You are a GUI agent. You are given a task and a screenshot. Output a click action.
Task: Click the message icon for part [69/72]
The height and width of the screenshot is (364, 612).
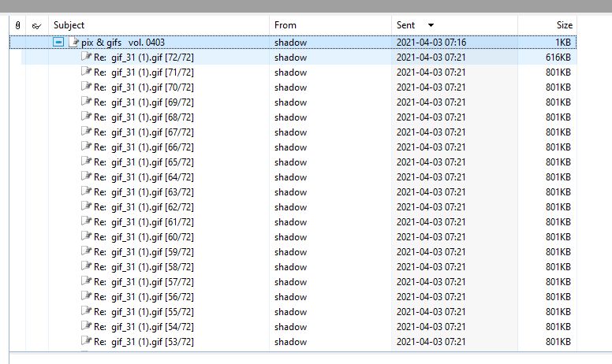(86, 102)
